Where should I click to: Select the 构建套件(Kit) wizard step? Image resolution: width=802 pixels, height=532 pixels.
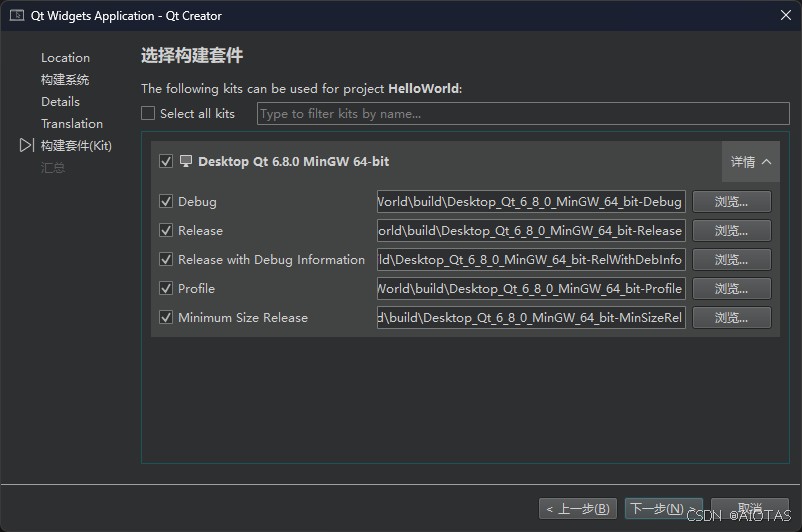coord(76,146)
